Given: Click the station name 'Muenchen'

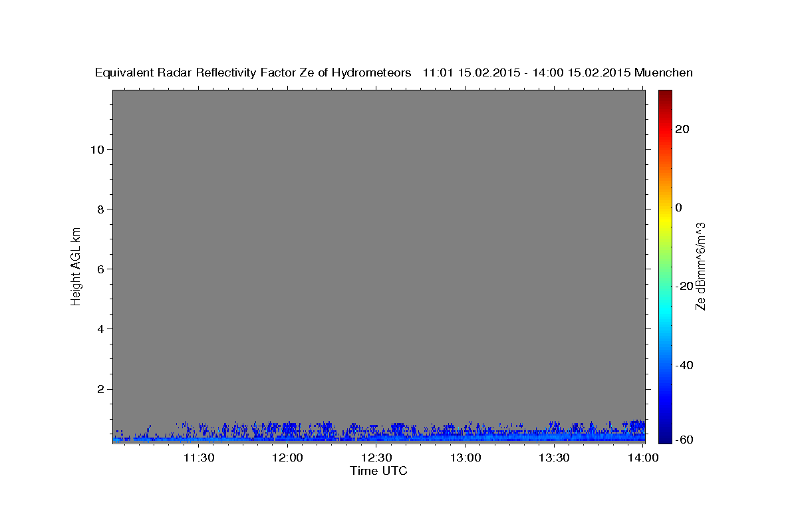Looking at the screenshot, I should click(x=664, y=72).
